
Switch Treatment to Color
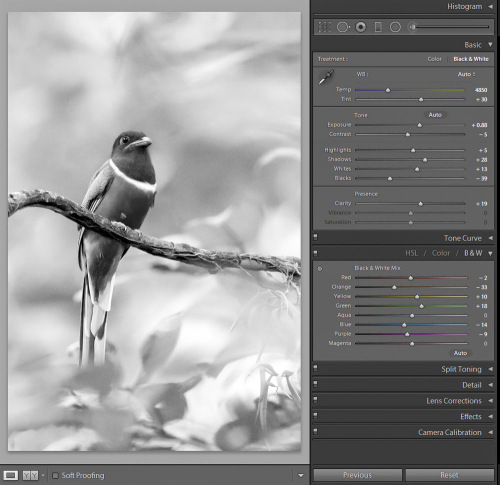(x=434, y=59)
